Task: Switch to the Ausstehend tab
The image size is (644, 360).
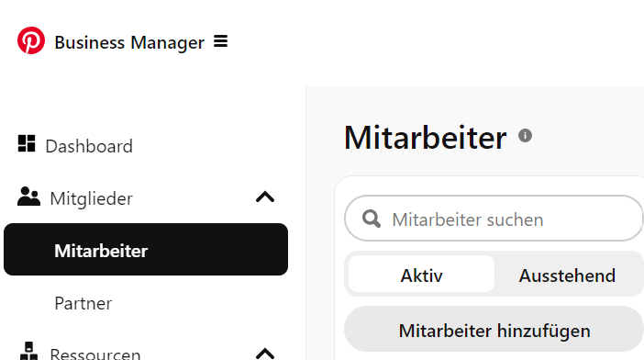Action: 567,276
